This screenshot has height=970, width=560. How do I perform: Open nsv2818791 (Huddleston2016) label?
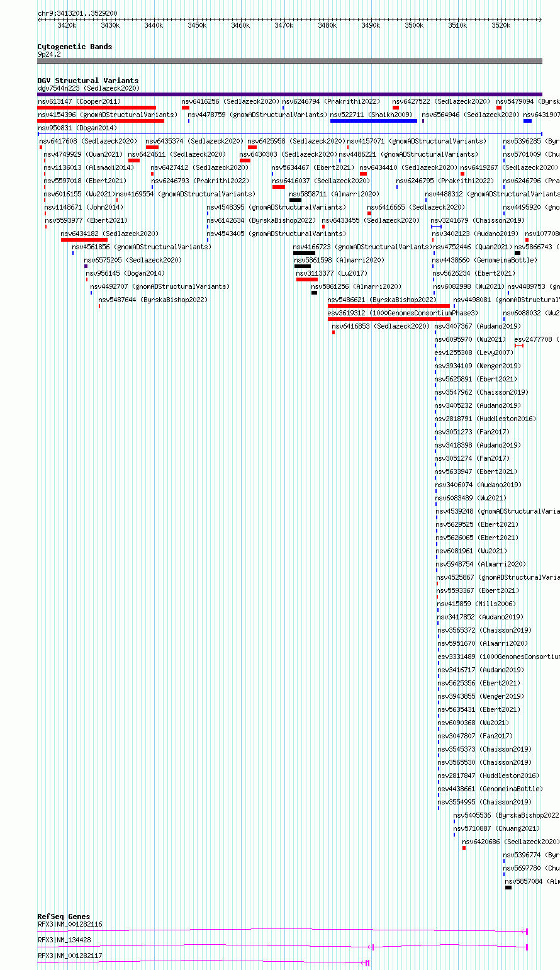coord(485,419)
